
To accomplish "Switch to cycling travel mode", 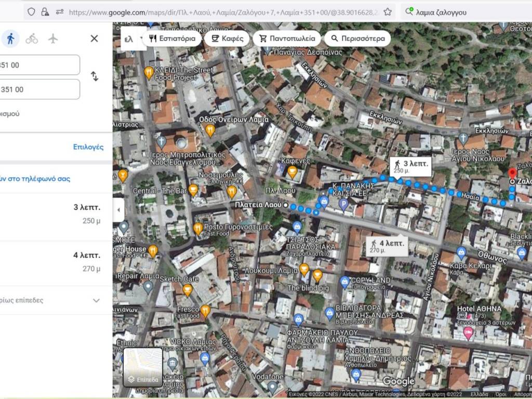I will tap(32, 38).
